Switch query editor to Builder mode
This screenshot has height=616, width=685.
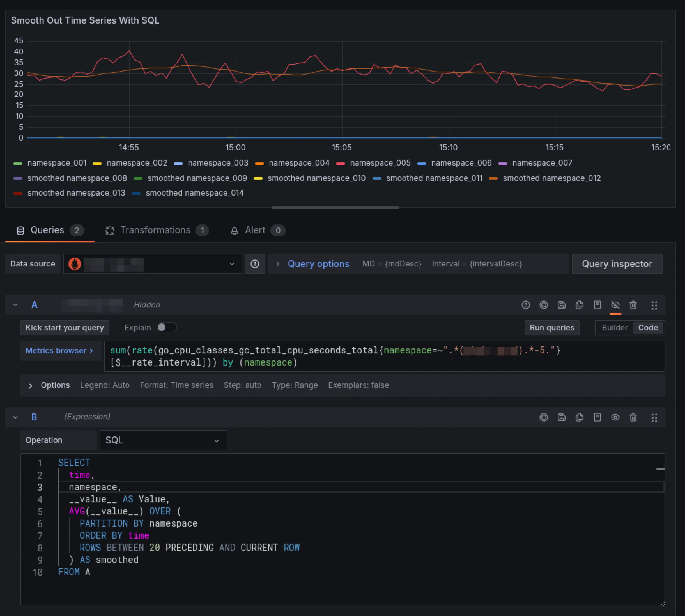[x=614, y=327]
